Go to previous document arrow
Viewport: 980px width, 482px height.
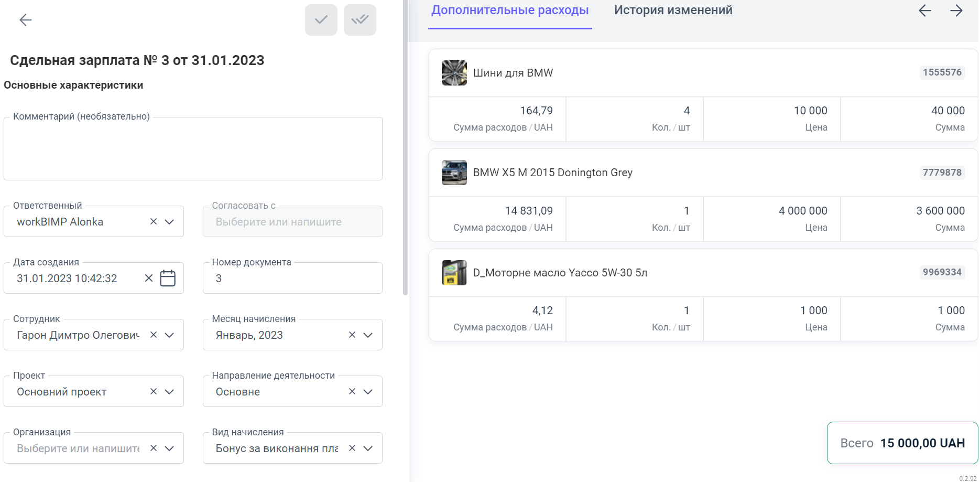[x=924, y=10]
